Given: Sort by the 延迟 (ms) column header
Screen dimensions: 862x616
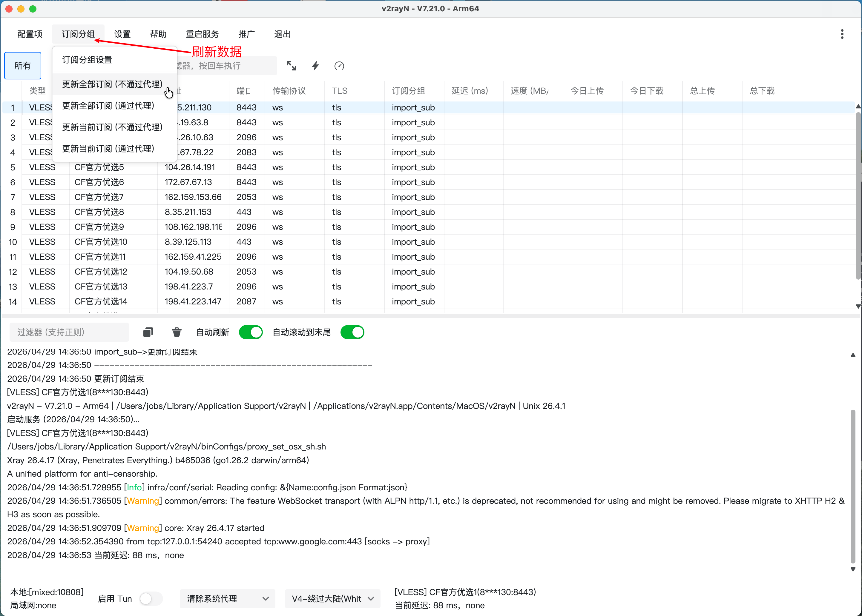Looking at the screenshot, I should point(474,91).
